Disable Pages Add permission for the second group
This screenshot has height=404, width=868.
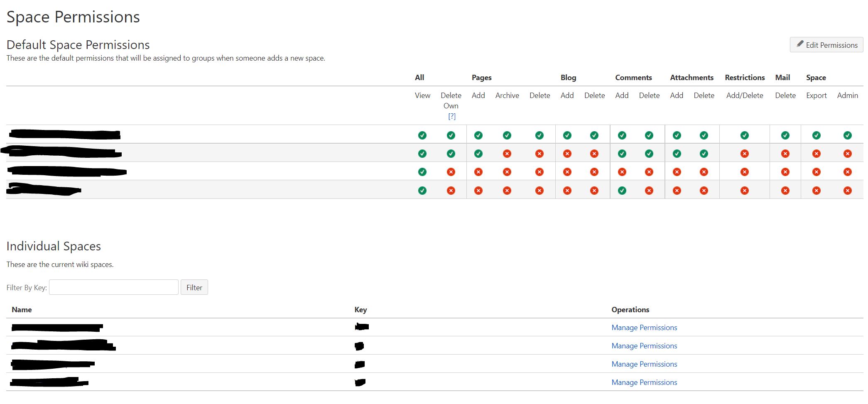point(478,153)
